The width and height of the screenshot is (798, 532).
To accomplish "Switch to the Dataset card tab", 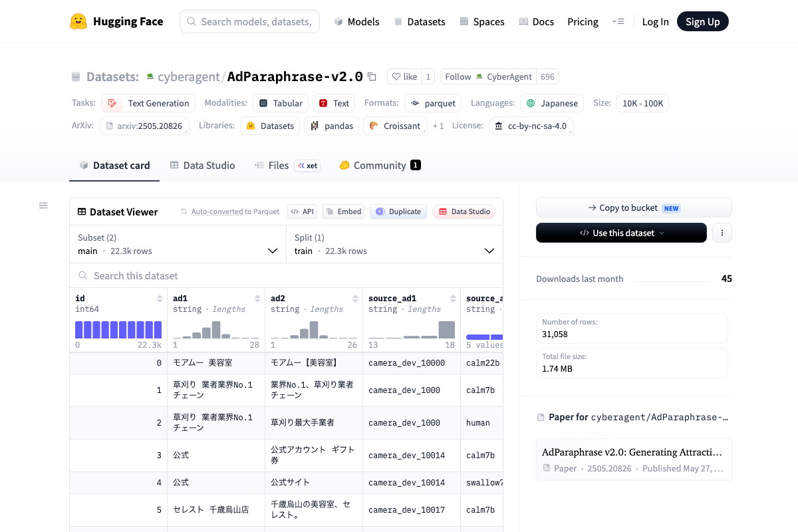I will click(114, 166).
